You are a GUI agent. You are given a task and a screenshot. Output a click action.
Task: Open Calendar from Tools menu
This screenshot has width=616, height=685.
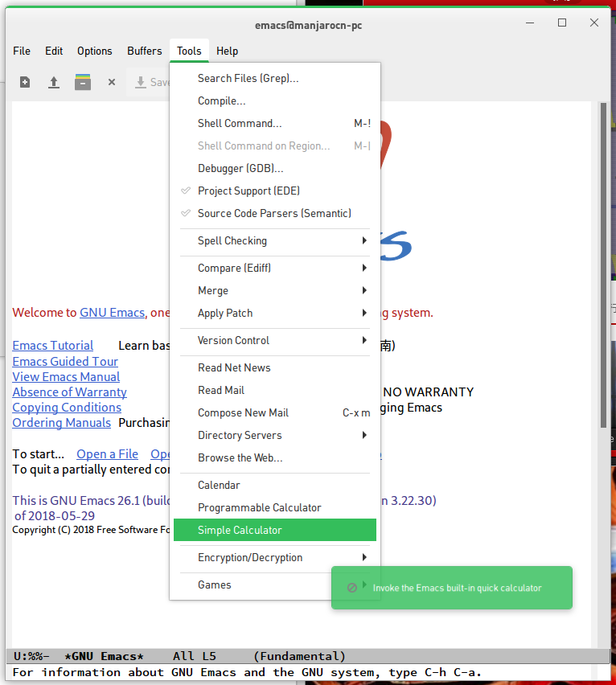click(275, 486)
